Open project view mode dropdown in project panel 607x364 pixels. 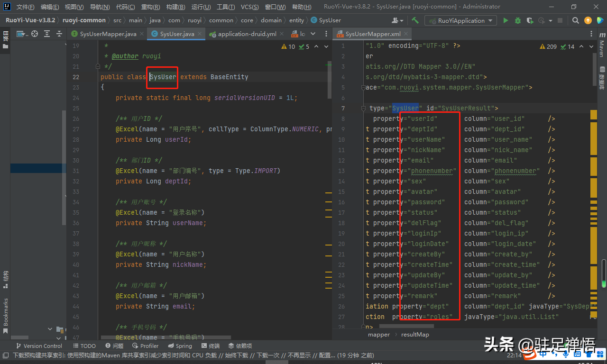pos(23,34)
